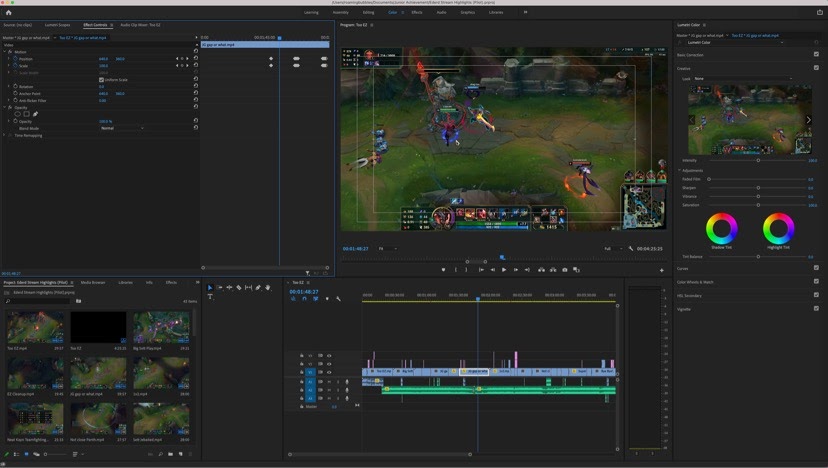Toggle Vignette section enable checkbox
This screenshot has width=828, height=468.
(816, 308)
